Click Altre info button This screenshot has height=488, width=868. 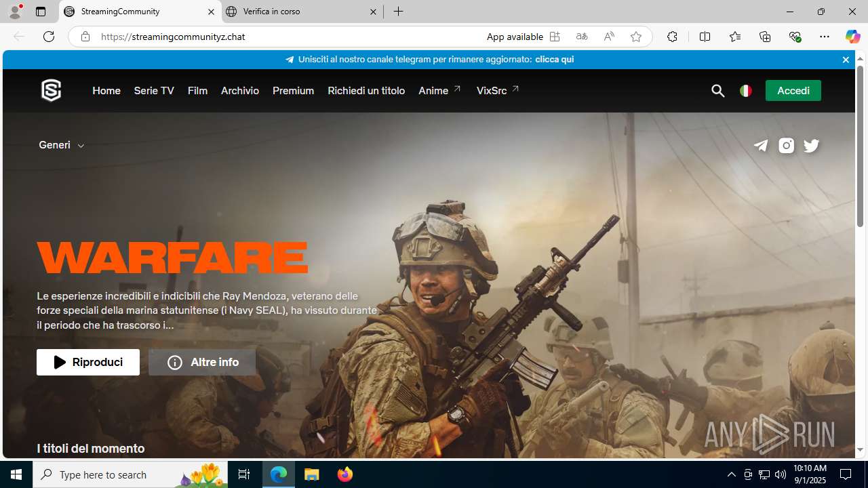[202, 363]
